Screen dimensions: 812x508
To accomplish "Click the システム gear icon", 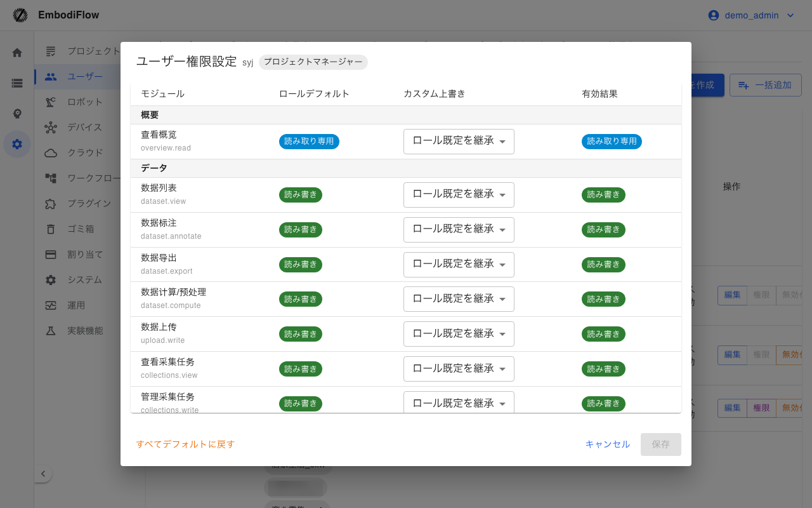I will click(51, 279).
